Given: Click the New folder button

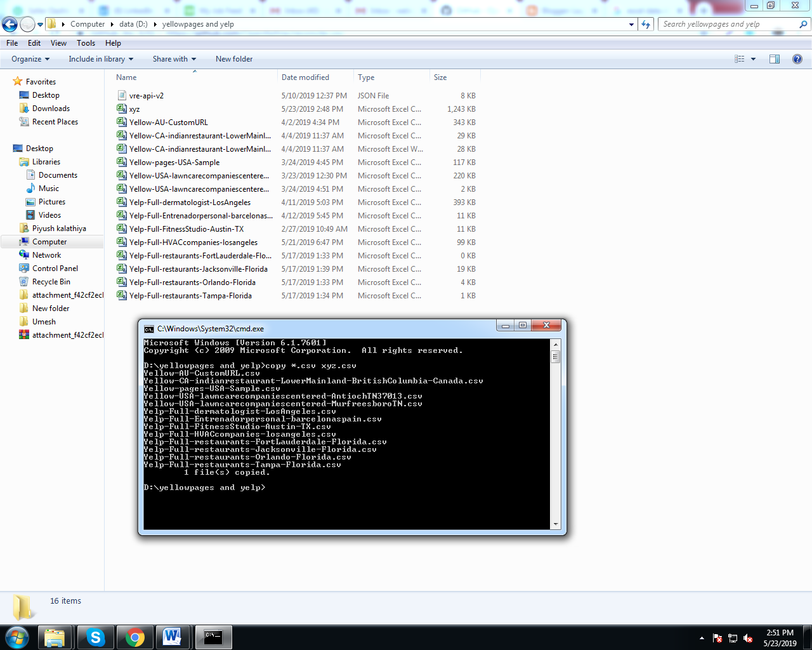Looking at the screenshot, I should click(233, 58).
